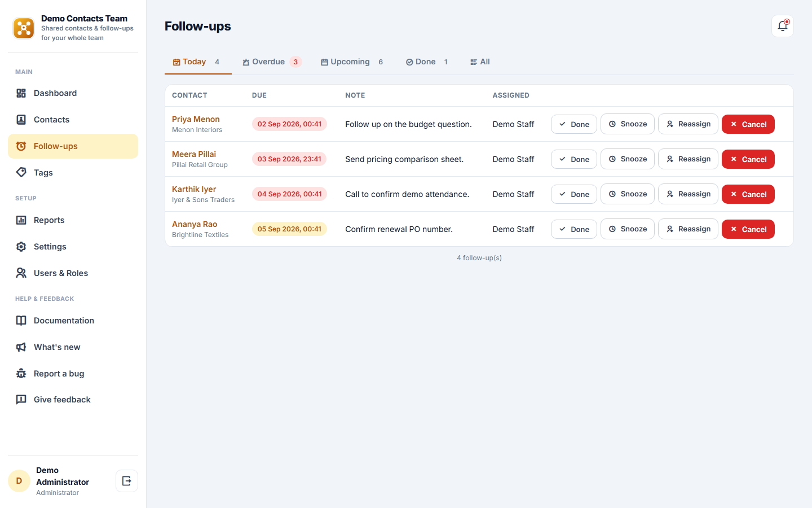Open the Documentation link
Viewport: 812px width, 508px height.
[73, 321]
